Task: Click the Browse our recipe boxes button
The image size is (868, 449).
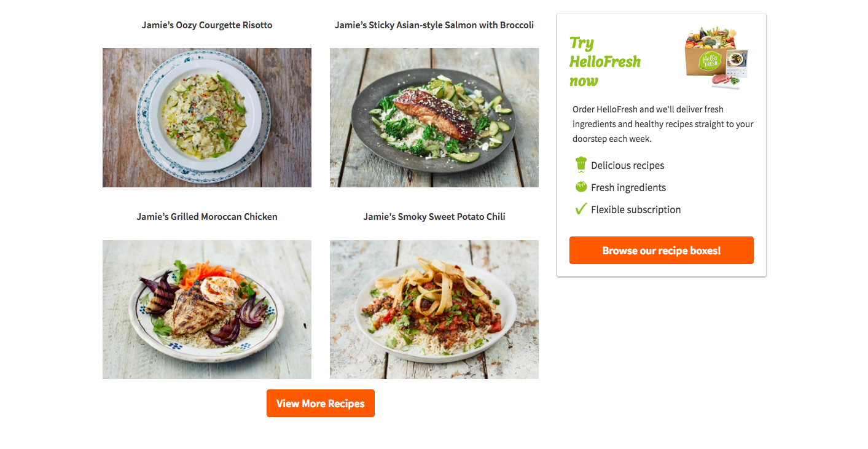Action: (661, 250)
